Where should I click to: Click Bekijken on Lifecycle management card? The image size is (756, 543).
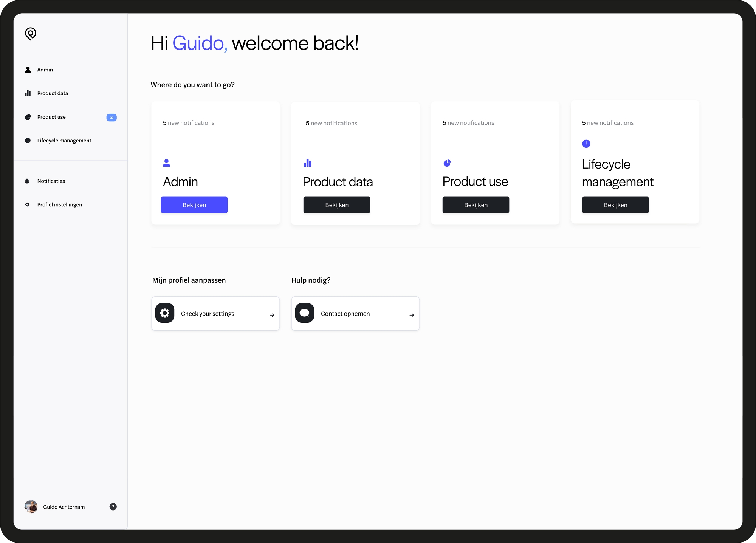[x=615, y=205]
